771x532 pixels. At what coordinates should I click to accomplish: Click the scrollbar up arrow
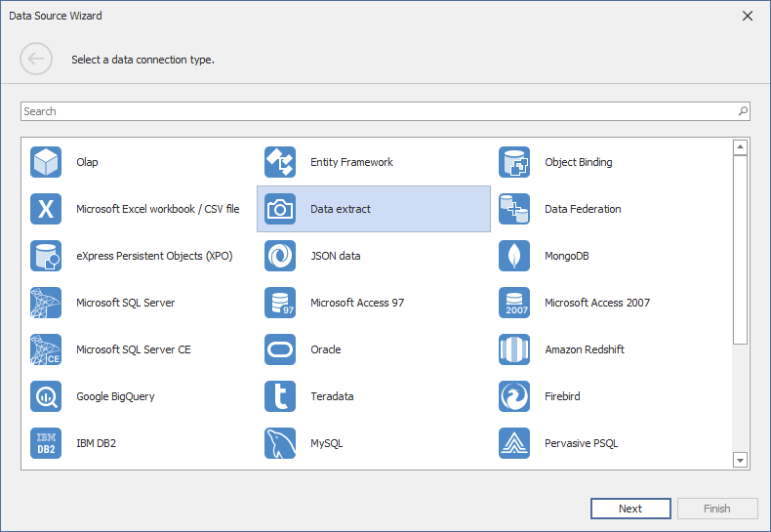(x=740, y=147)
